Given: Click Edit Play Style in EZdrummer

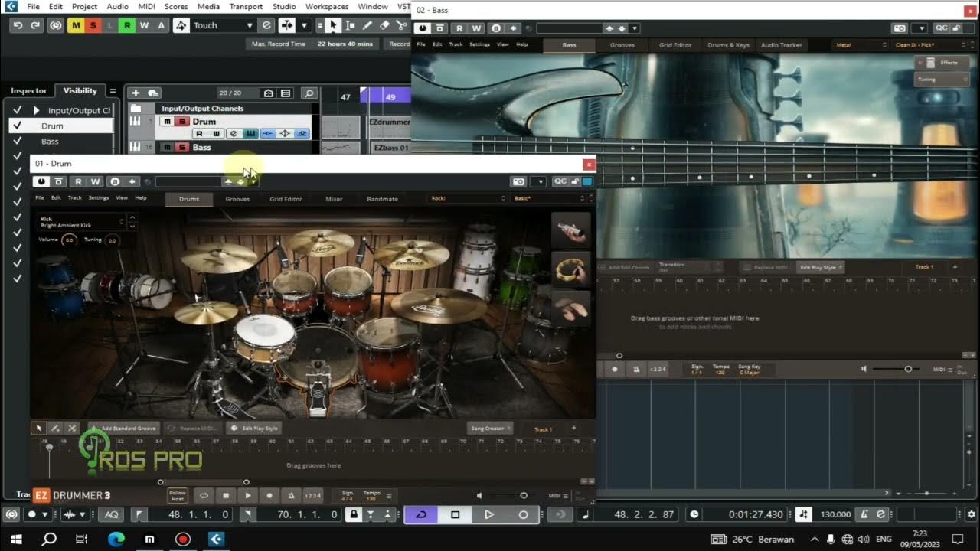Looking at the screenshot, I should coord(255,428).
